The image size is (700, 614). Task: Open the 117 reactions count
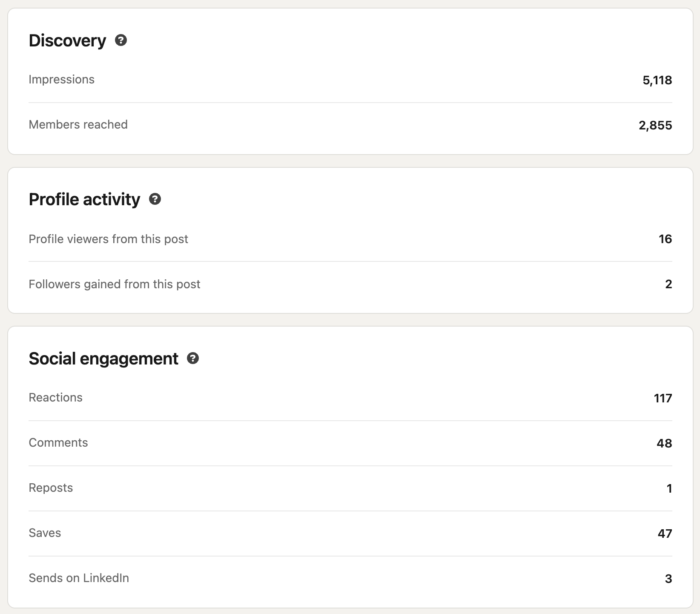[663, 399]
